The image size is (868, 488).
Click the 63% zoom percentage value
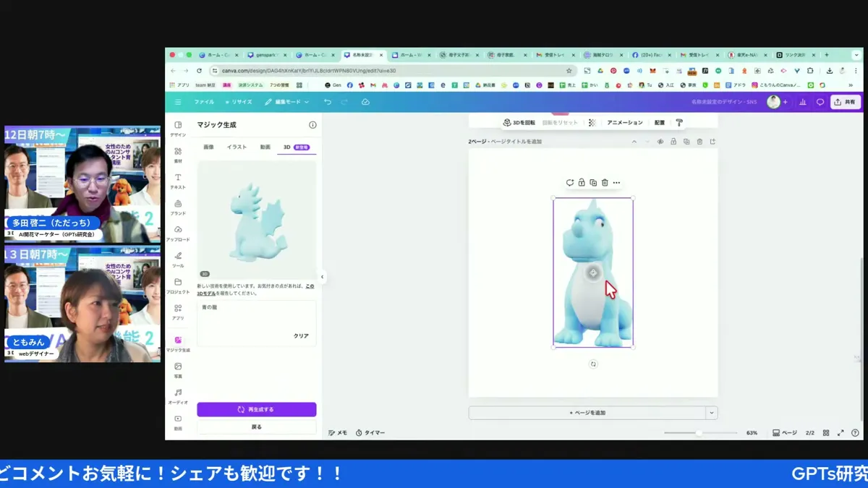[752, 433]
